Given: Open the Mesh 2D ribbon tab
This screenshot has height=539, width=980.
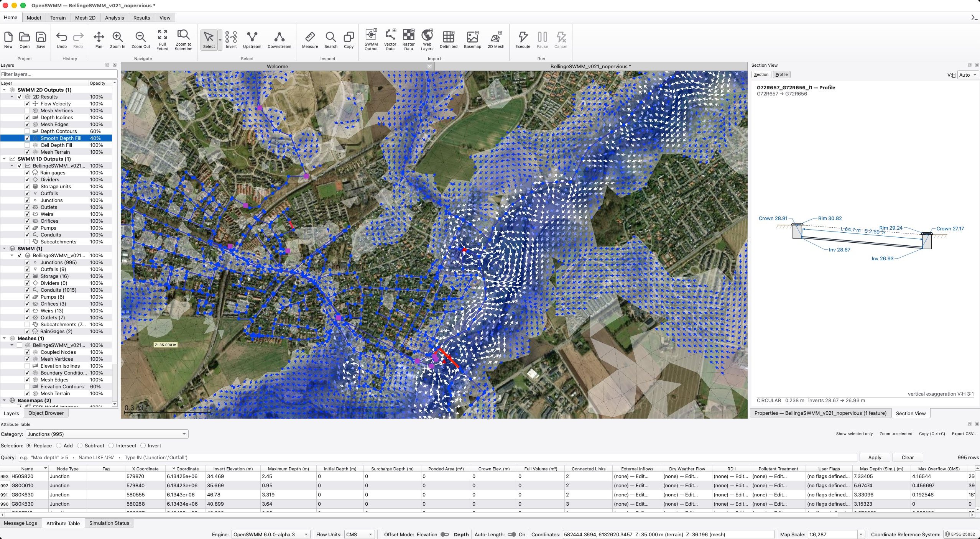Looking at the screenshot, I should (x=85, y=18).
